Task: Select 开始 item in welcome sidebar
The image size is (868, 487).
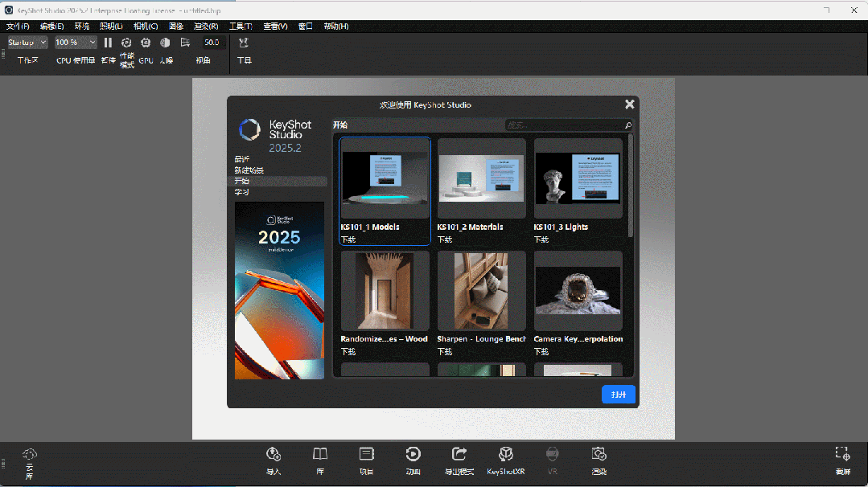Action: (x=277, y=182)
